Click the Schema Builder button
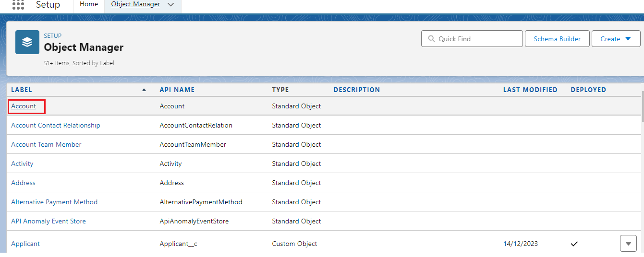The image size is (644, 257). pos(557,39)
